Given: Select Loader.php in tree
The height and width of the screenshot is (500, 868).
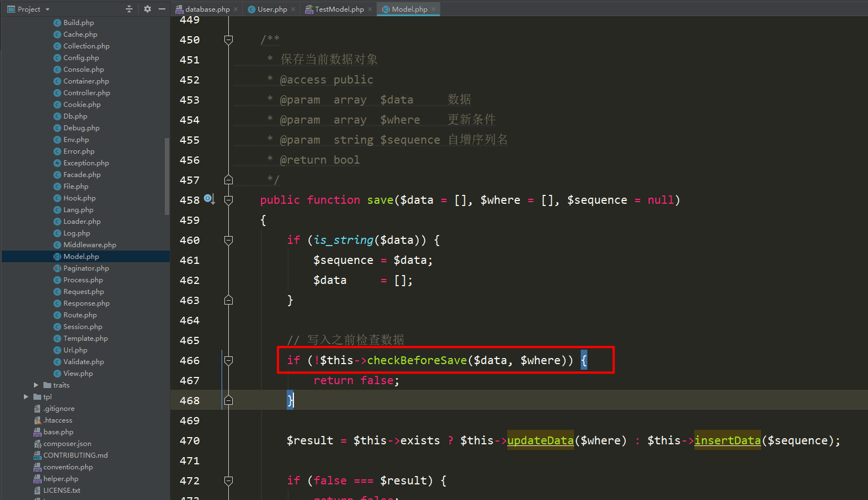Looking at the screenshot, I should 82,222.
